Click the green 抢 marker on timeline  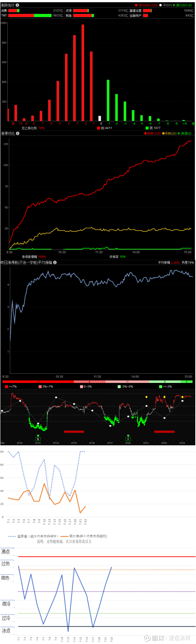38,438
